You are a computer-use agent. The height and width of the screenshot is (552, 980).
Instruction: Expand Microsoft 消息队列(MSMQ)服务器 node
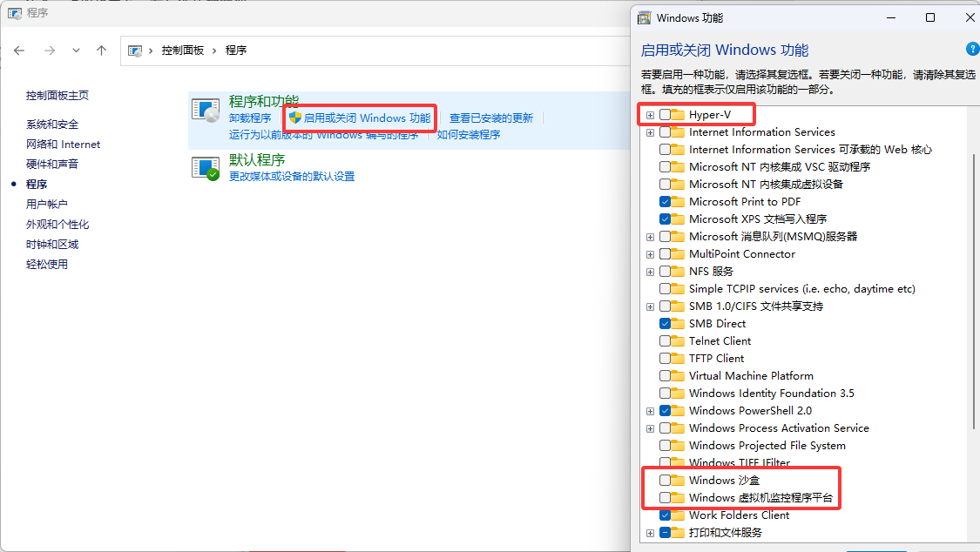651,238
